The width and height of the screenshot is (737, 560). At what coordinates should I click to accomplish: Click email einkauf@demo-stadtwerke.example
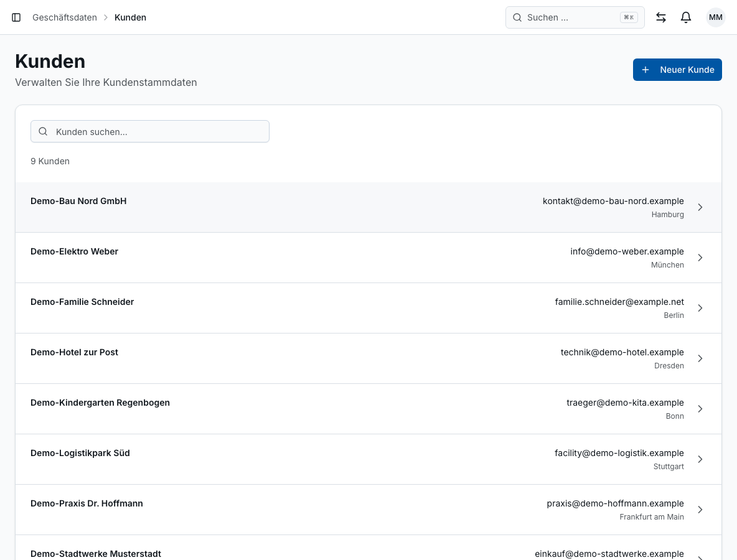pyautogui.click(x=609, y=554)
